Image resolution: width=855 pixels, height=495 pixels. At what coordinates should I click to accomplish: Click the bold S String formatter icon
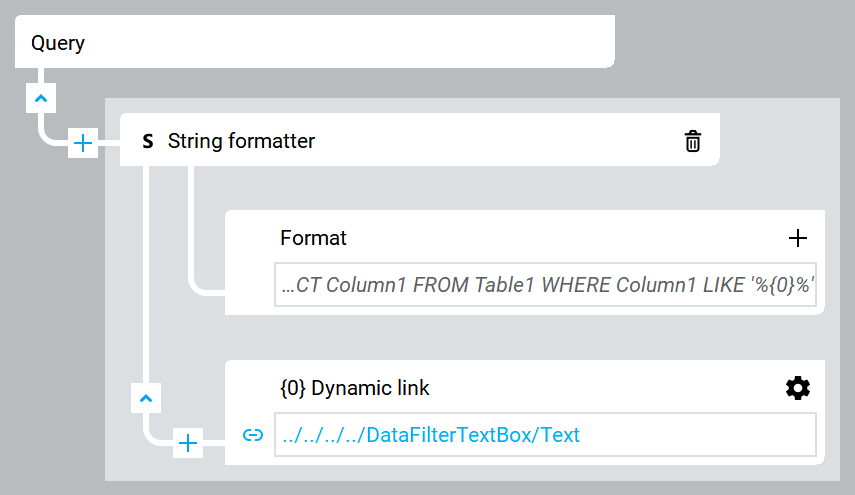click(x=148, y=141)
